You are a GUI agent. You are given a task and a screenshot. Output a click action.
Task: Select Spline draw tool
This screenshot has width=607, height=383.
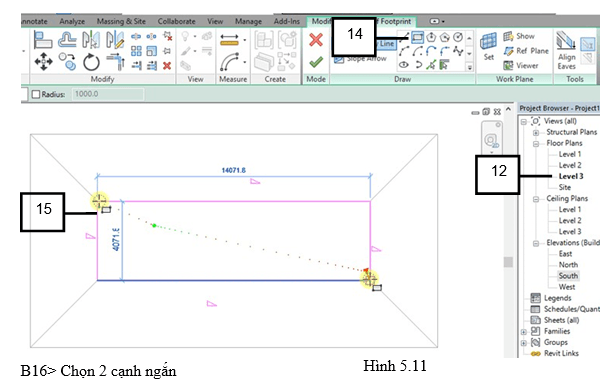(458, 51)
